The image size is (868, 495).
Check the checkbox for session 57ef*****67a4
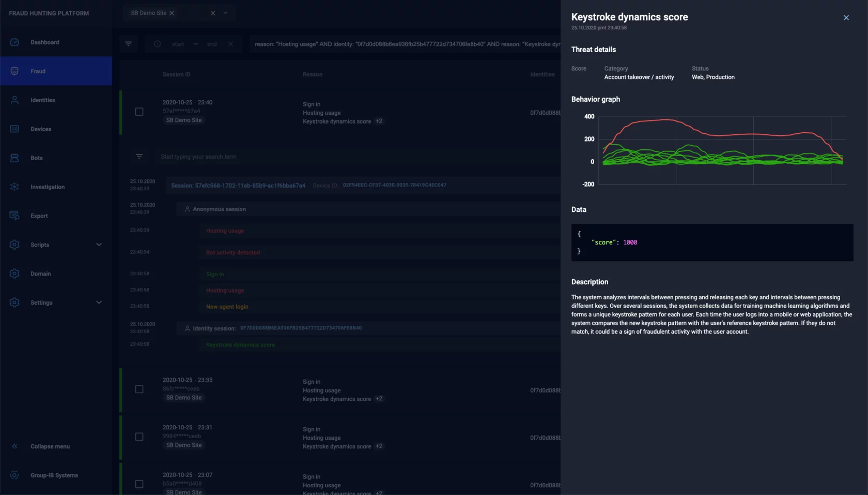[139, 112]
